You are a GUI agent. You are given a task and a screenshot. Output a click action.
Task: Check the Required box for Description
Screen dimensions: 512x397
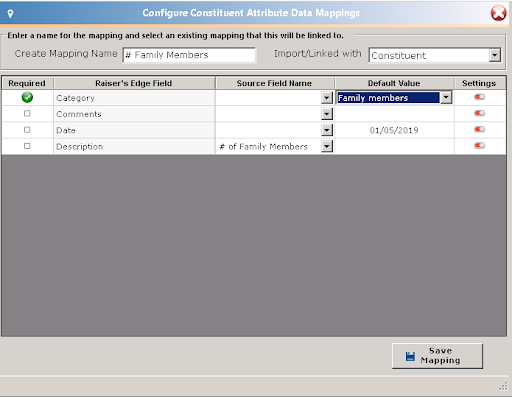click(x=27, y=146)
